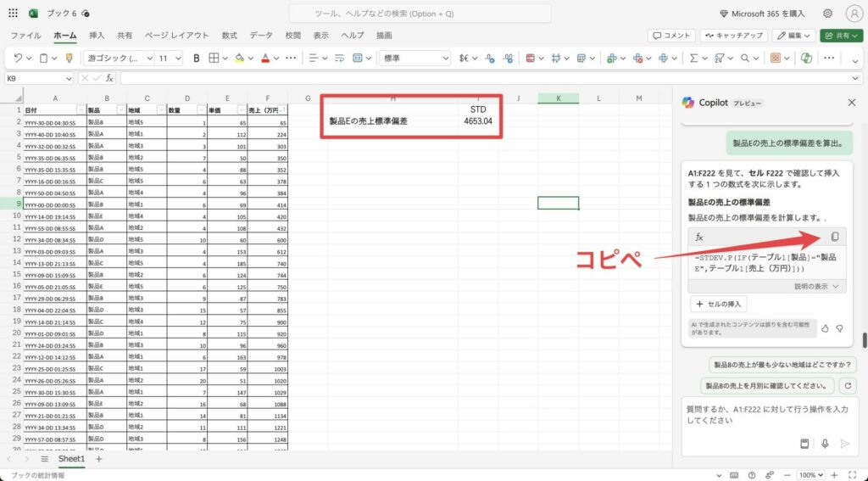Click the format cells icon
The image size is (868, 481).
(x=663, y=59)
